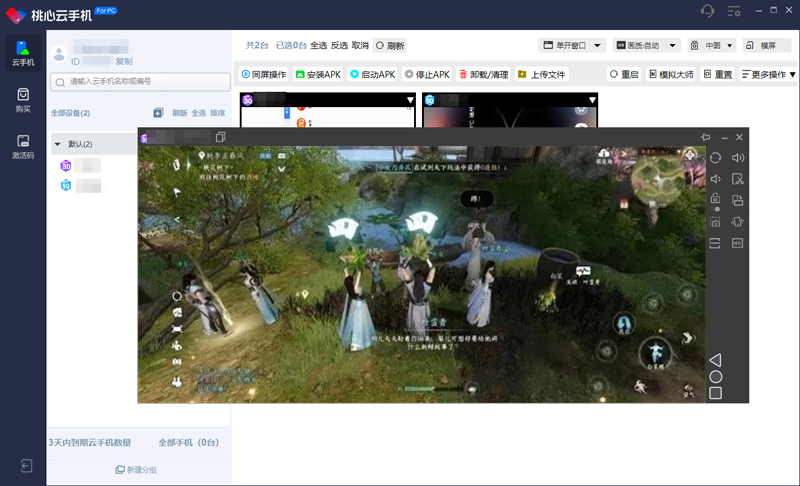Click the in-game jump skill button
800x486 pixels.
click(656, 353)
